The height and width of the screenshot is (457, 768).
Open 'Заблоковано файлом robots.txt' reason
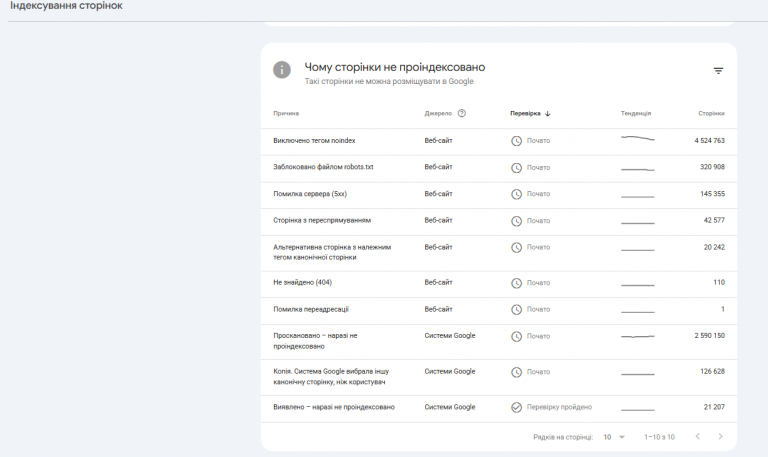click(x=323, y=167)
